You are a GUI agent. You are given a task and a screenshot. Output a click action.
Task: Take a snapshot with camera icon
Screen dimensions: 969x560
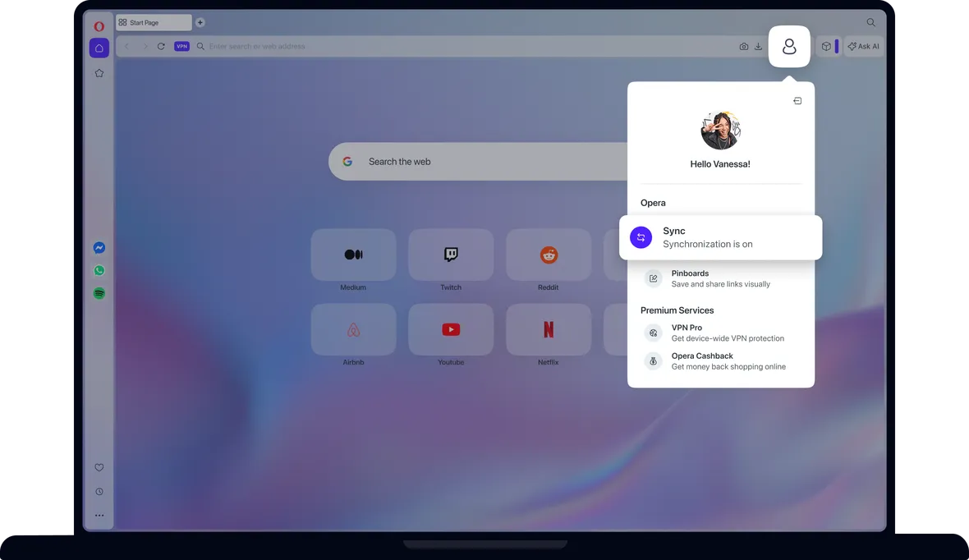click(x=743, y=46)
